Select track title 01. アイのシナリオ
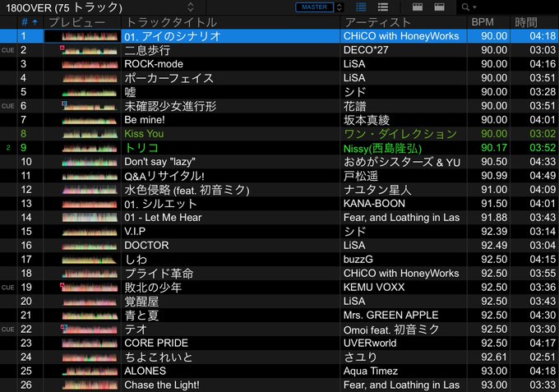The width and height of the screenshot is (559, 392). 173,36
